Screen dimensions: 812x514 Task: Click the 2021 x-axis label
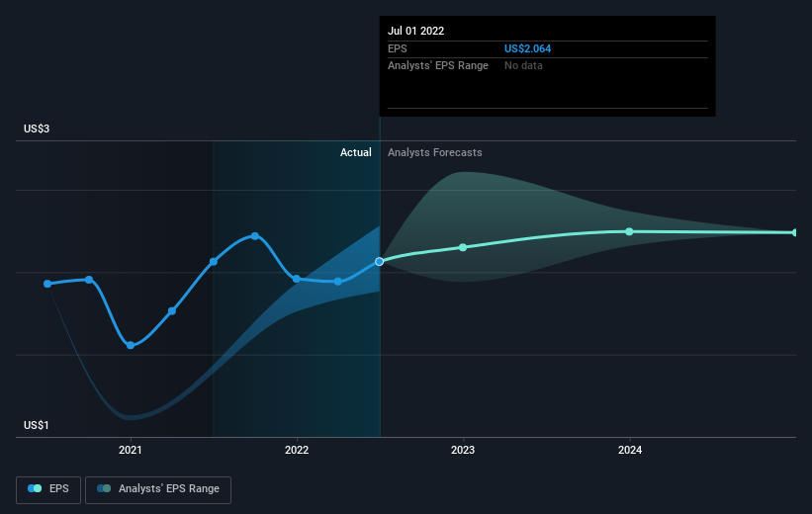point(130,450)
